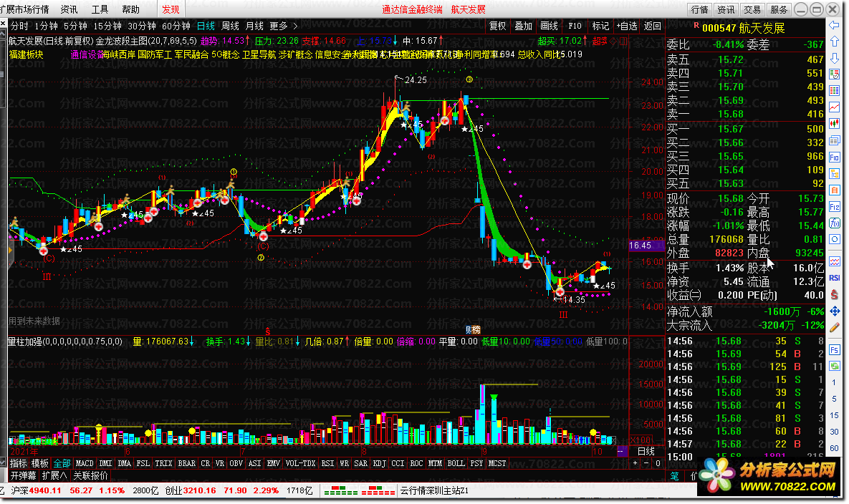Open the 日线 period selector at chart bottom-right

(646, 451)
